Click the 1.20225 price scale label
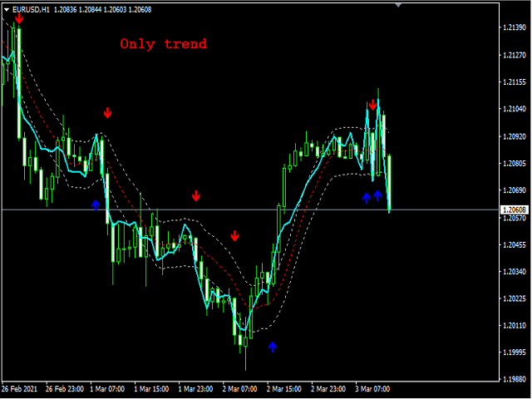 point(515,298)
